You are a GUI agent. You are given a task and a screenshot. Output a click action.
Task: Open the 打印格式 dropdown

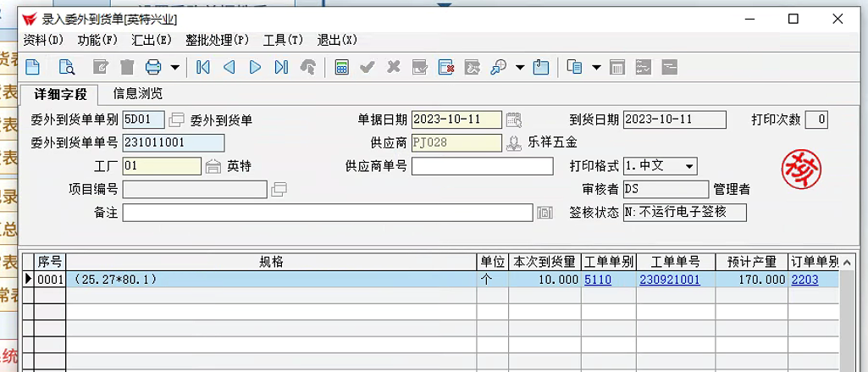click(x=689, y=166)
